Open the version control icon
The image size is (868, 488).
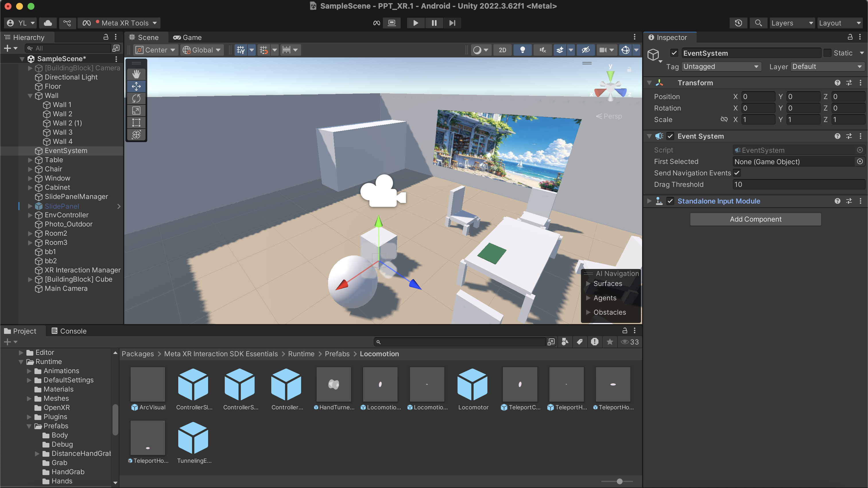[x=67, y=23]
